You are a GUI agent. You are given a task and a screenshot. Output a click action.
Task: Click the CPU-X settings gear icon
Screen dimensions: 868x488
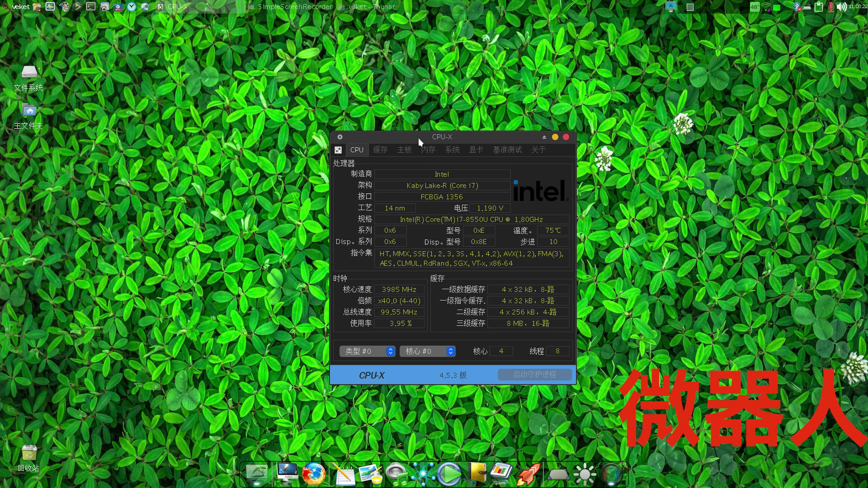click(x=340, y=136)
